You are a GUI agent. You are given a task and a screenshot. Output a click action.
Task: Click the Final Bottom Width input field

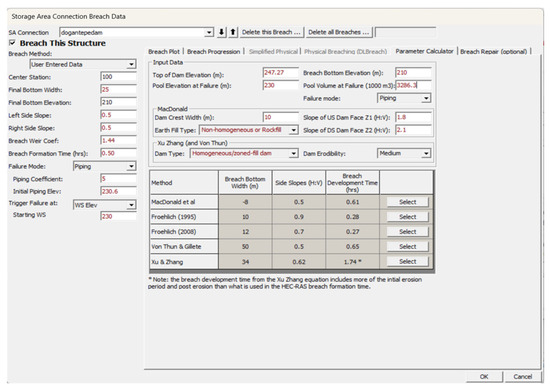click(x=118, y=89)
